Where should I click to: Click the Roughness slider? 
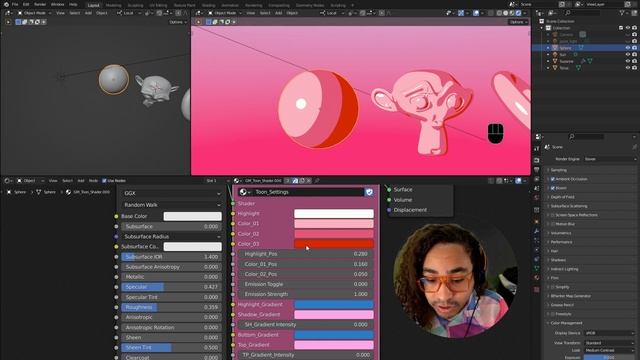click(171, 307)
